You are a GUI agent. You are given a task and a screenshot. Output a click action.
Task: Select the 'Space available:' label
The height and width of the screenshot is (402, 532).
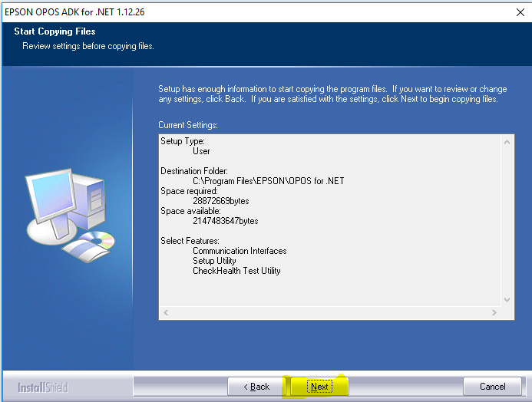tap(190, 211)
